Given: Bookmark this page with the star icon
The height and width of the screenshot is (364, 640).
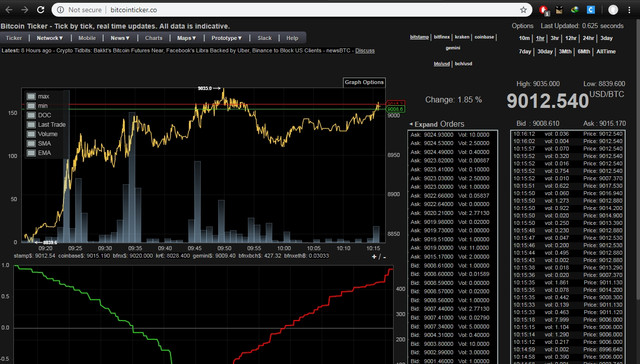Looking at the screenshot, I should (523, 10).
